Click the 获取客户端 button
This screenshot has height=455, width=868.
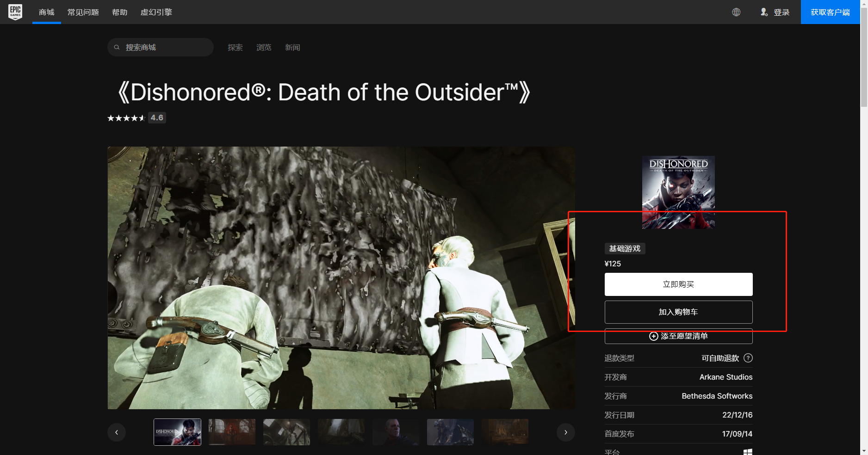click(831, 12)
